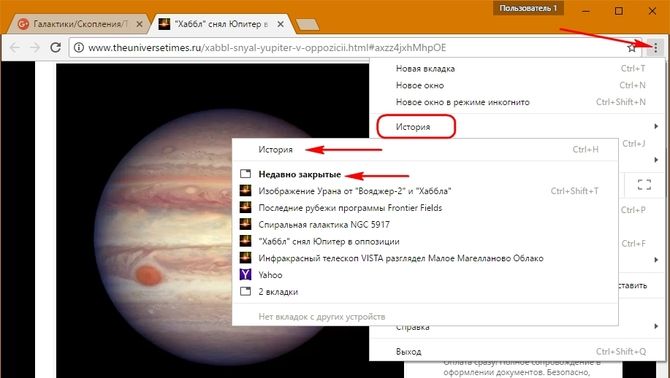Toggle fullscreen icon in zoom row

tap(644, 185)
